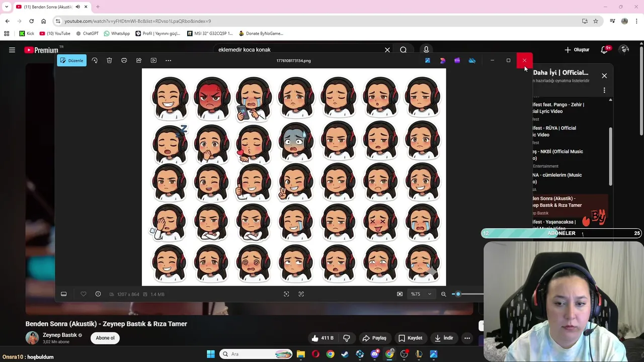This screenshot has width=644, height=362.
Task: Open Discord from the taskbar
Action: pos(375,354)
